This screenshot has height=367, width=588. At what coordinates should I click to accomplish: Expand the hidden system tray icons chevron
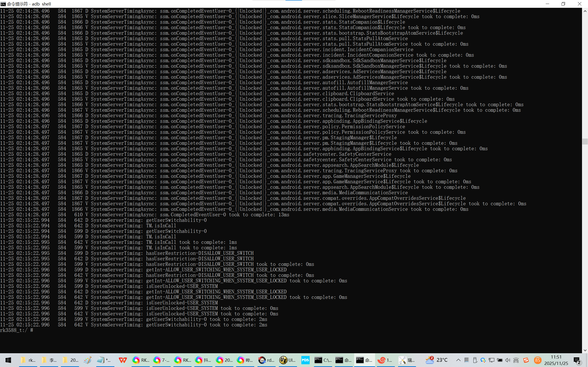(458, 360)
